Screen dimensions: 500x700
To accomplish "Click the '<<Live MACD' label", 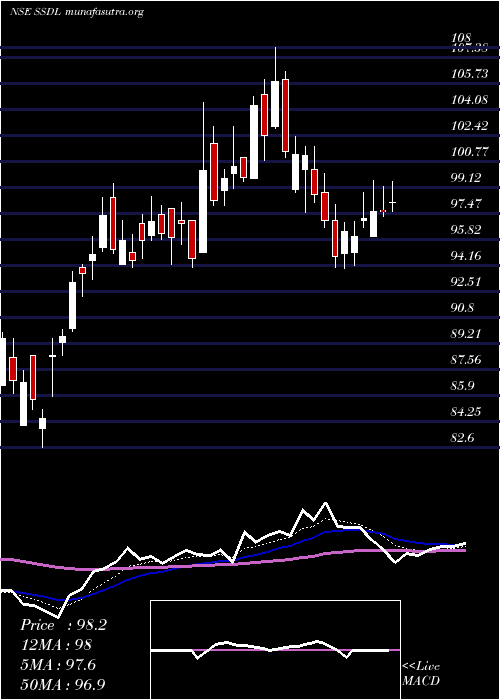I will click(x=421, y=673).
